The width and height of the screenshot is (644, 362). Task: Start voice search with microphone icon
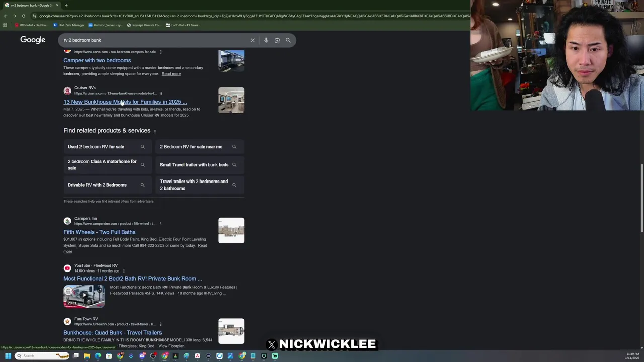tap(266, 40)
